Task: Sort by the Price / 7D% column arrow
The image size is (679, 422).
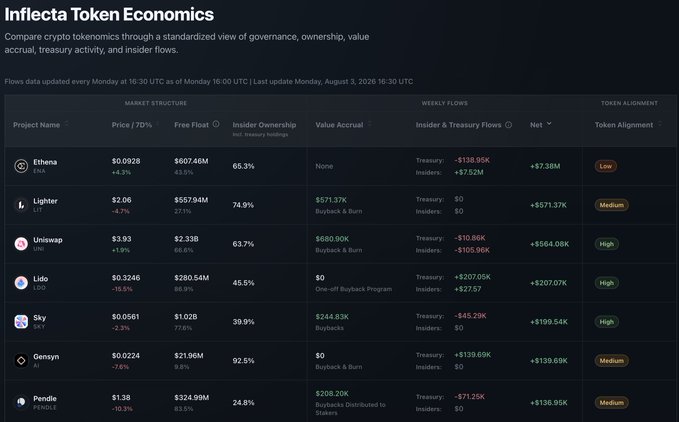Action: tap(158, 125)
